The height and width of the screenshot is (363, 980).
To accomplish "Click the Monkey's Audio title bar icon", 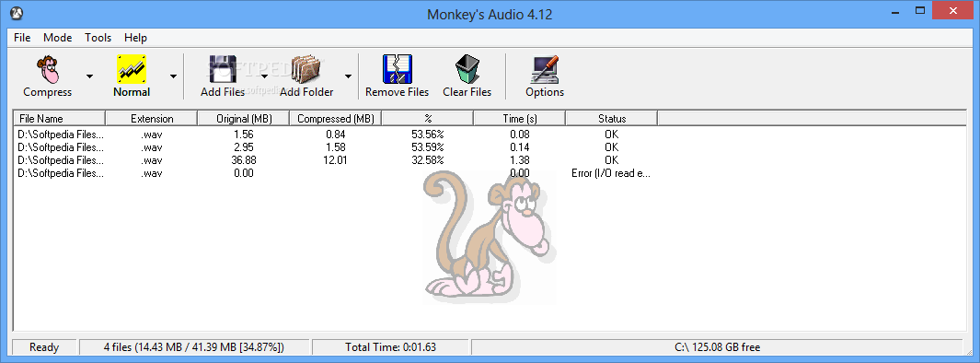I will point(17,13).
